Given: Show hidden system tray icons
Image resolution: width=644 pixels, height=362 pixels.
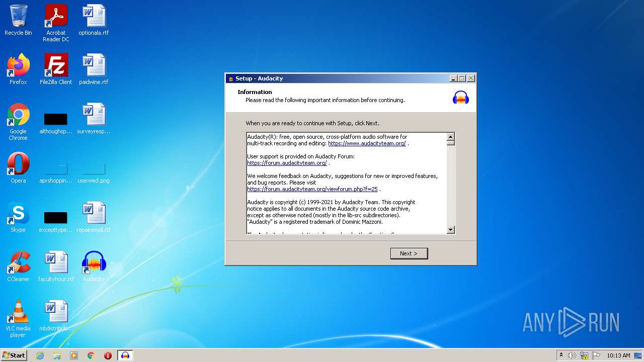Looking at the screenshot, I should [x=561, y=355].
